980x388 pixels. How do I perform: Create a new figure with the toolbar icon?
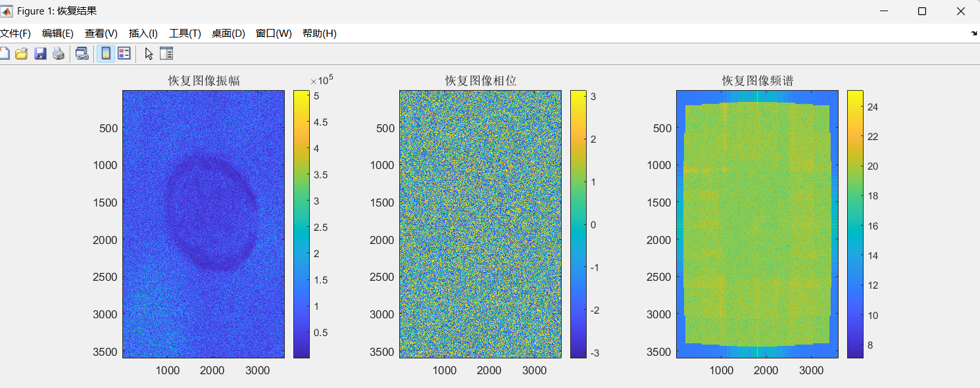click(4, 54)
